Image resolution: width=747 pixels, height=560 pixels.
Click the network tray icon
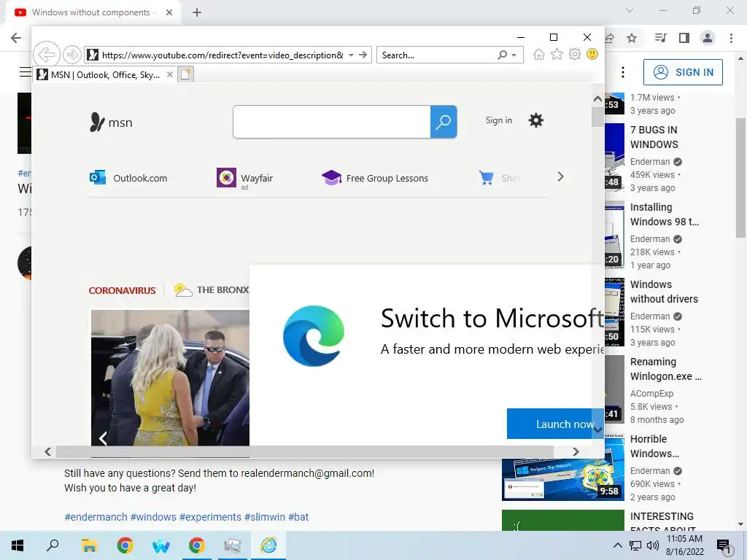coord(635,545)
